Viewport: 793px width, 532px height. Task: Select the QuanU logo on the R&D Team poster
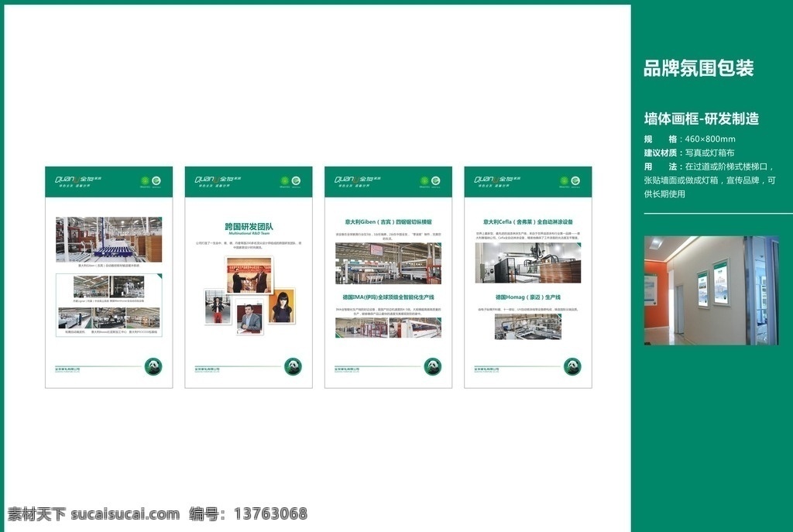pos(218,181)
